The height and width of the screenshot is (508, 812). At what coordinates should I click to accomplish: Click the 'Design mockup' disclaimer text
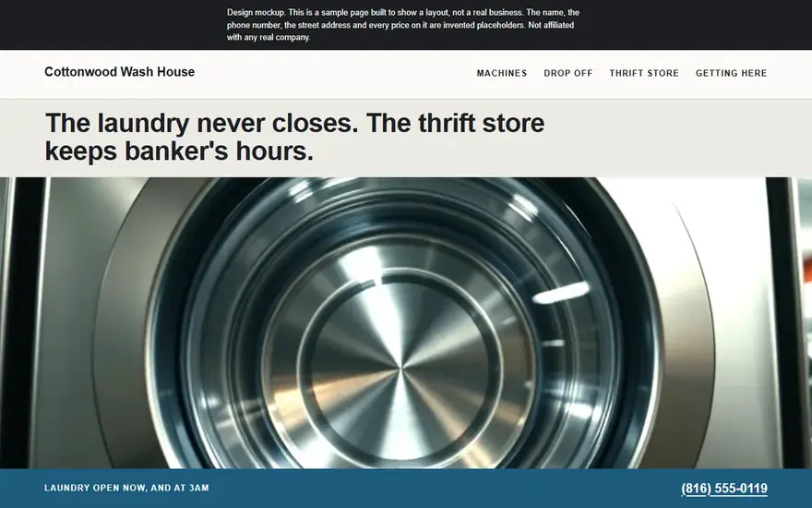click(403, 25)
